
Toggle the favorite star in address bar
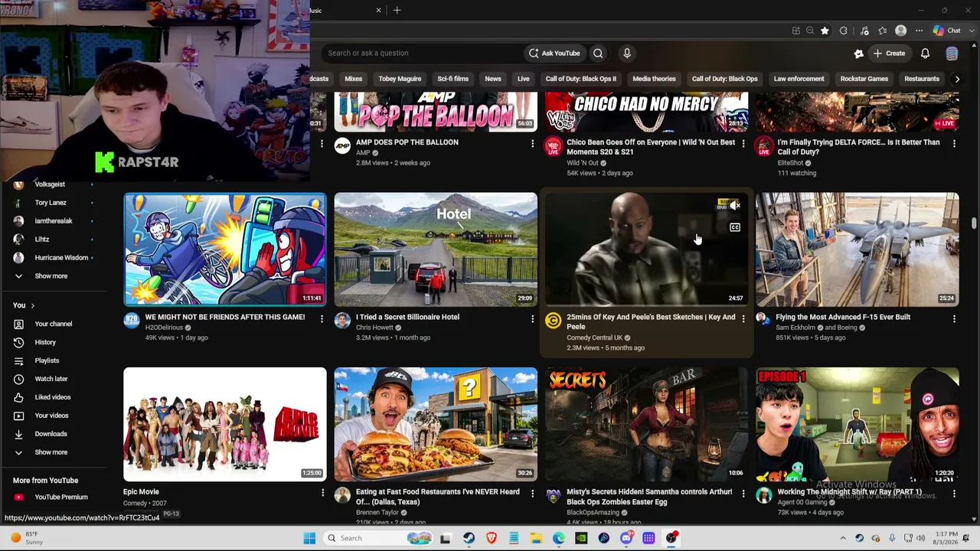(x=825, y=31)
